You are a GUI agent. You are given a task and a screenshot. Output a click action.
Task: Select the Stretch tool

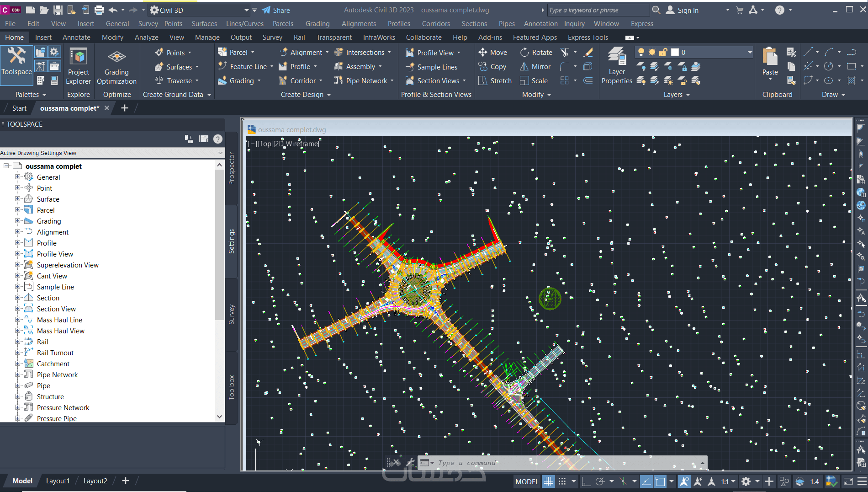click(x=495, y=81)
